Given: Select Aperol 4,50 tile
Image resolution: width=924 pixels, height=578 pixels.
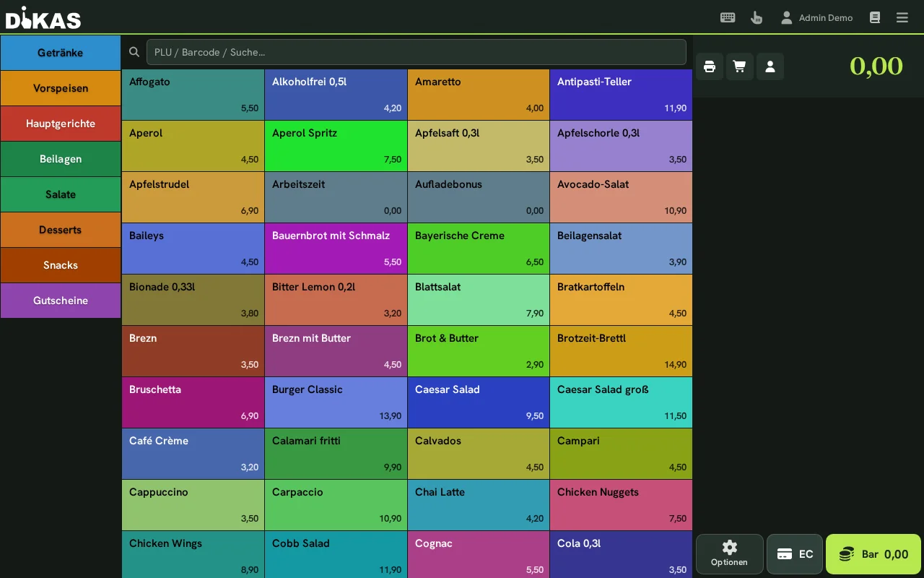Looking at the screenshot, I should [x=193, y=146].
